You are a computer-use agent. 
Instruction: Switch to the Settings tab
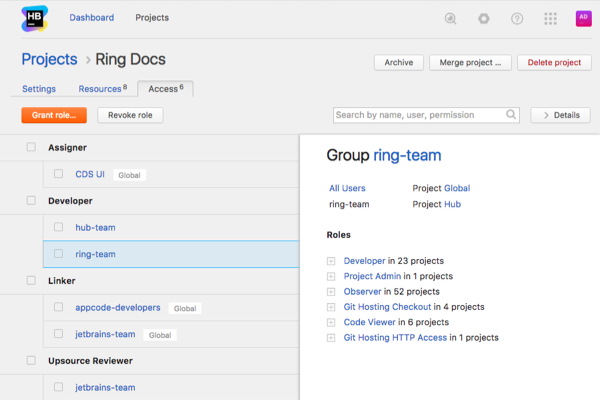39,89
